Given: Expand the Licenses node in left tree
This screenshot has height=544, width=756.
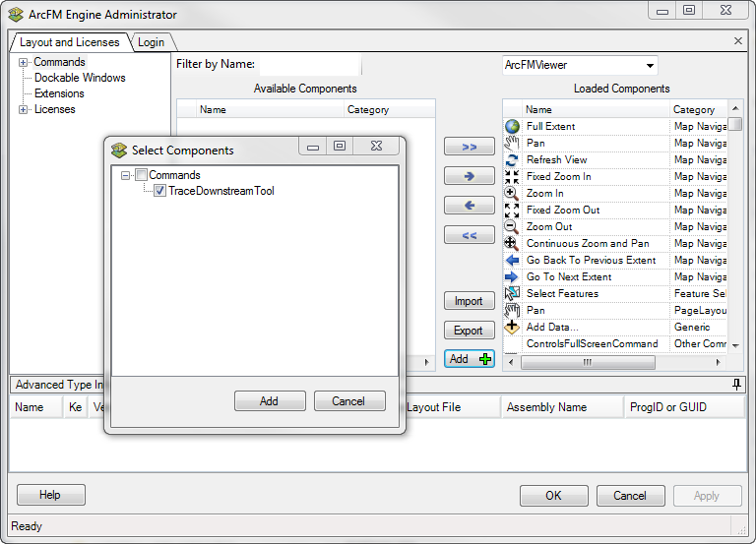Looking at the screenshot, I should [x=23, y=109].
